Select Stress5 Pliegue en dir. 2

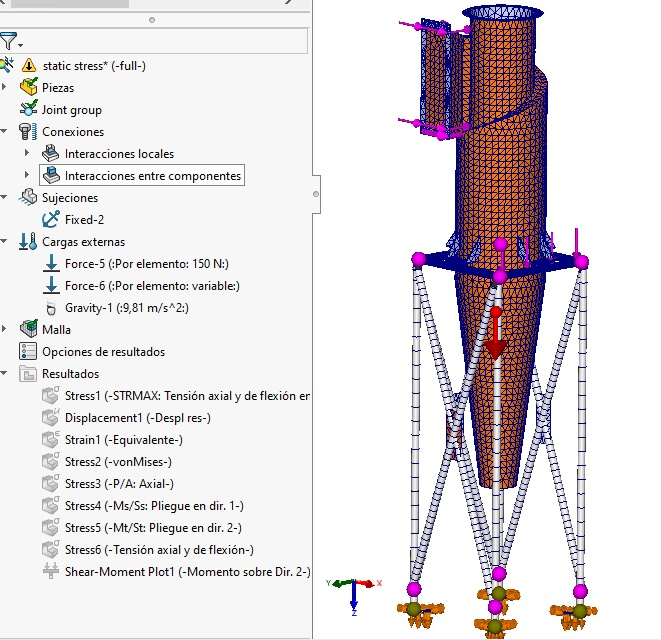153,528
